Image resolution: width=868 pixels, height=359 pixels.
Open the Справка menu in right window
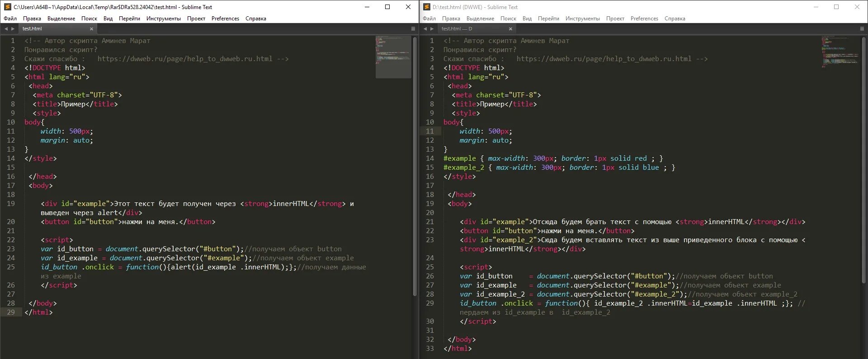click(675, 19)
